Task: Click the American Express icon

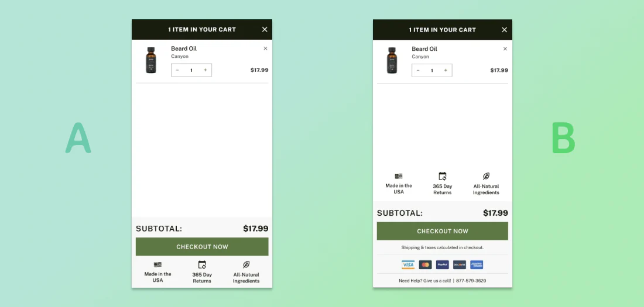Action: 477,265
